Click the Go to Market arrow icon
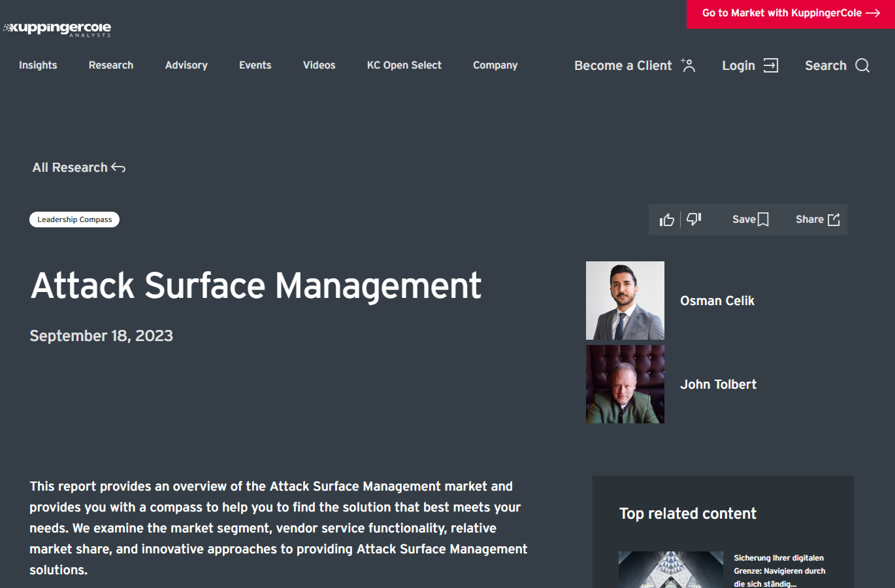 pyautogui.click(x=873, y=13)
